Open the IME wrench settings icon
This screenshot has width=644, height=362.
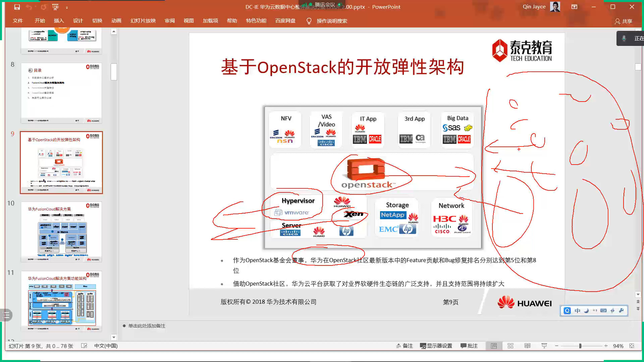[621, 311]
